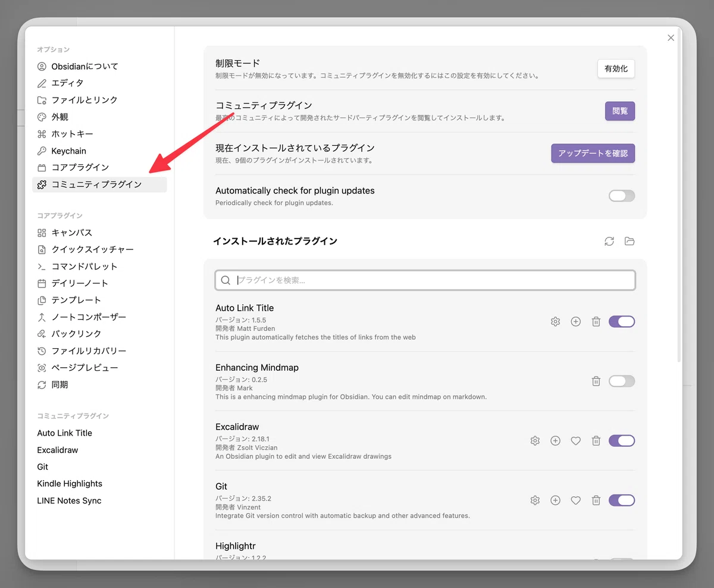This screenshot has height=588, width=714.
Task: Disable the Auto Link Title plugin toggle
Action: [x=622, y=321]
